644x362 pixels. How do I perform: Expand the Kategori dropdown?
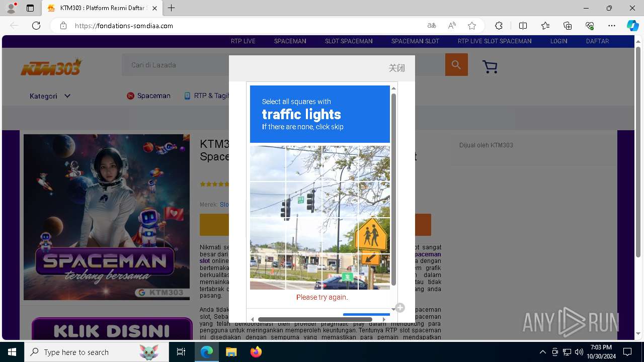tap(50, 96)
